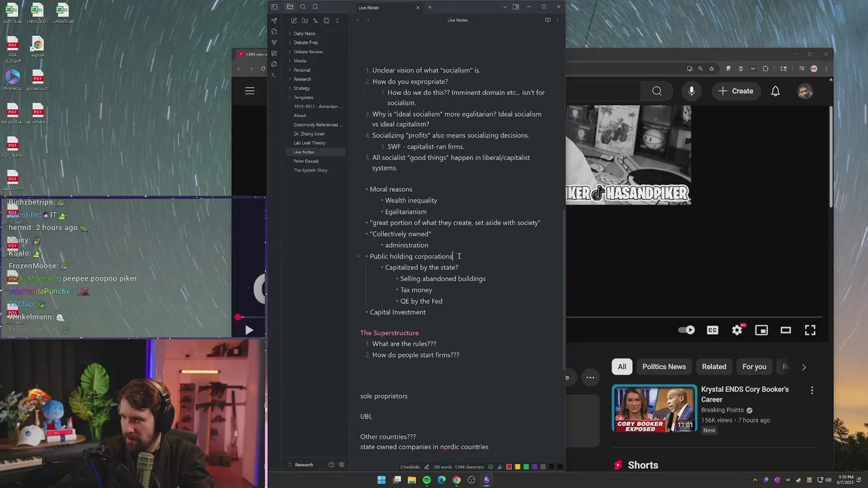868x488 pixels.
Task: Bookmark the page with the Chrome star icon
Action: [711, 68]
